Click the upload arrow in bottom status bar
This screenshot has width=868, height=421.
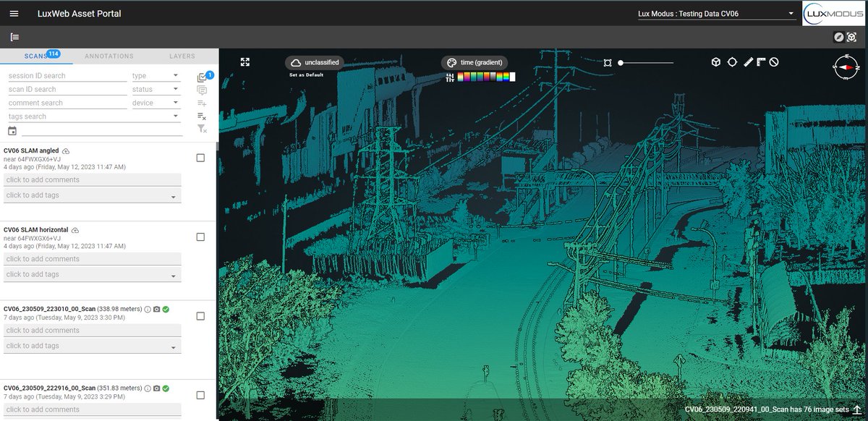click(x=856, y=410)
